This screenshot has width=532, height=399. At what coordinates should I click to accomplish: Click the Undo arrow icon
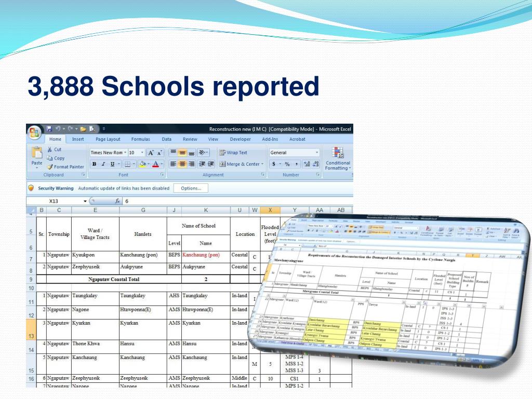point(58,129)
